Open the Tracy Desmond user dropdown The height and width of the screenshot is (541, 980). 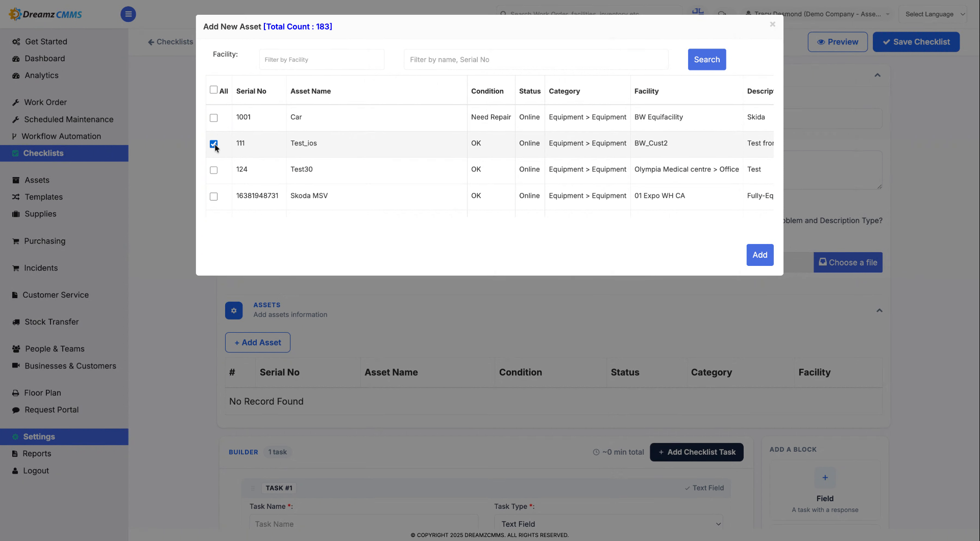click(x=817, y=14)
